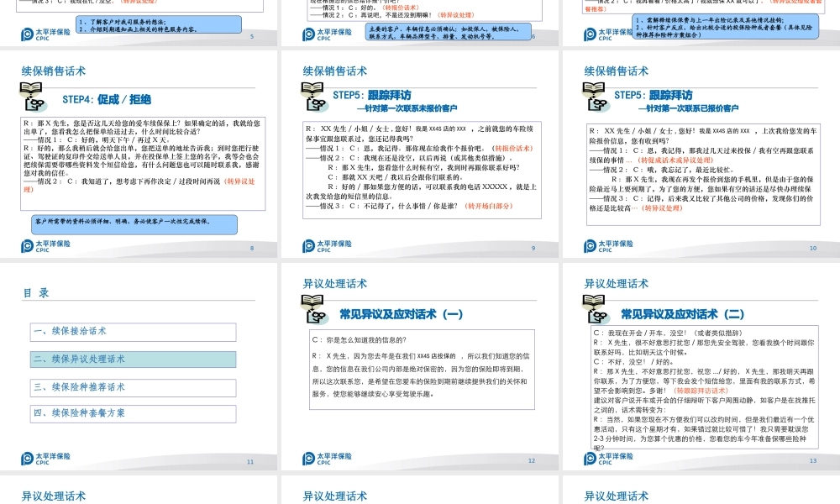Image resolution: width=840 pixels, height=504 pixels.
Task: Click page number 10
Action: pos(813,249)
